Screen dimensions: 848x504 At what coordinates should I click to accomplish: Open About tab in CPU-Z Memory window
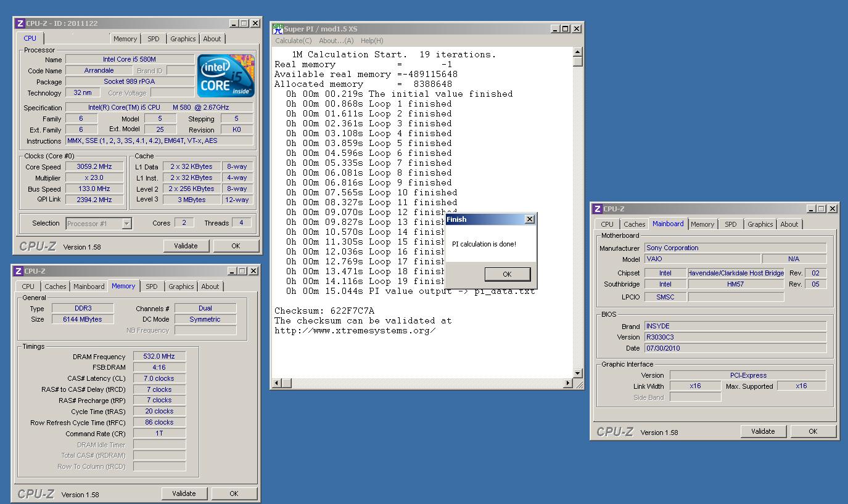coord(210,287)
